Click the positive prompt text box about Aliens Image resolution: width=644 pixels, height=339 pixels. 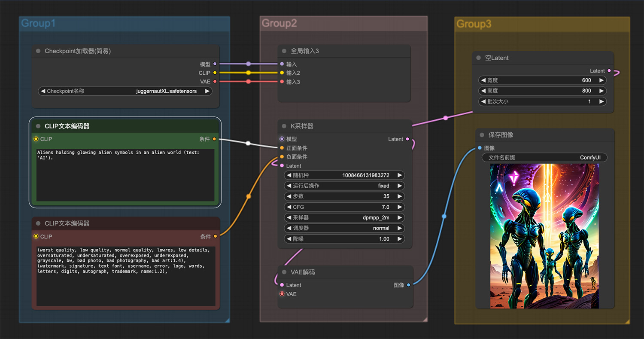tap(125, 175)
